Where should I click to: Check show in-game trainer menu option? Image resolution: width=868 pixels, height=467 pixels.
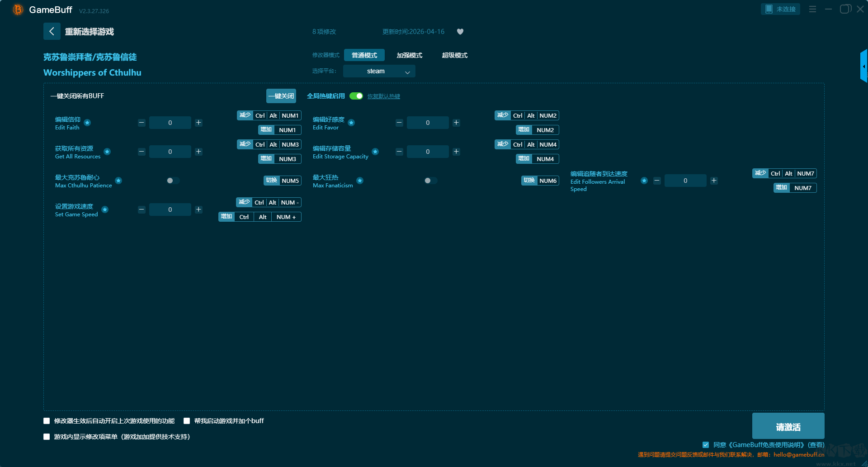(47, 437)
